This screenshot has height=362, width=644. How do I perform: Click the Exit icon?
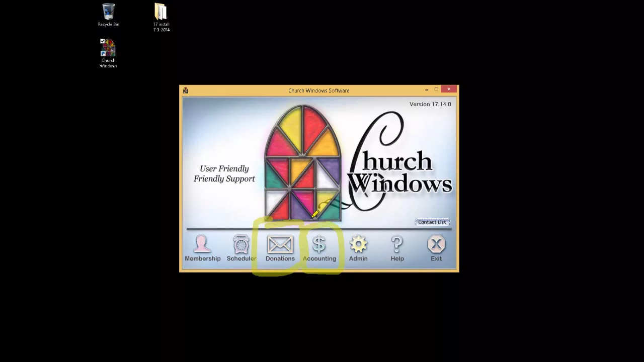pyautogui.click(x=436, y=245)
